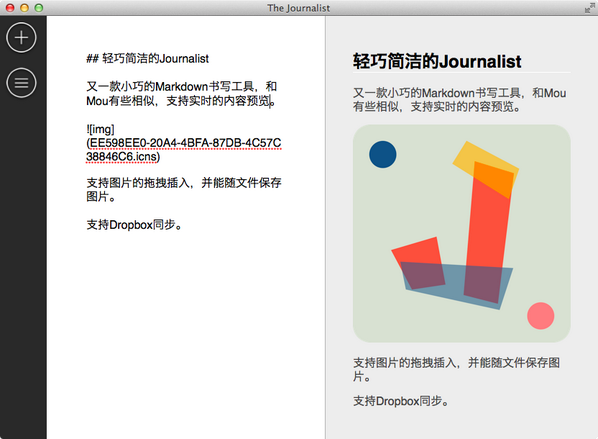Click the '## 轻巧简洁的Journalist' heading line in editor

(x=148, y=59)
